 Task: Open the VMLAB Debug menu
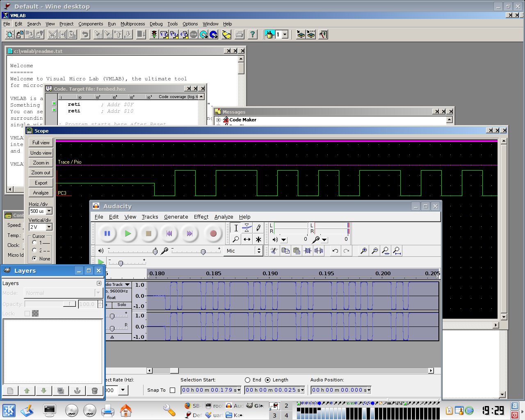tap(156, 24)
